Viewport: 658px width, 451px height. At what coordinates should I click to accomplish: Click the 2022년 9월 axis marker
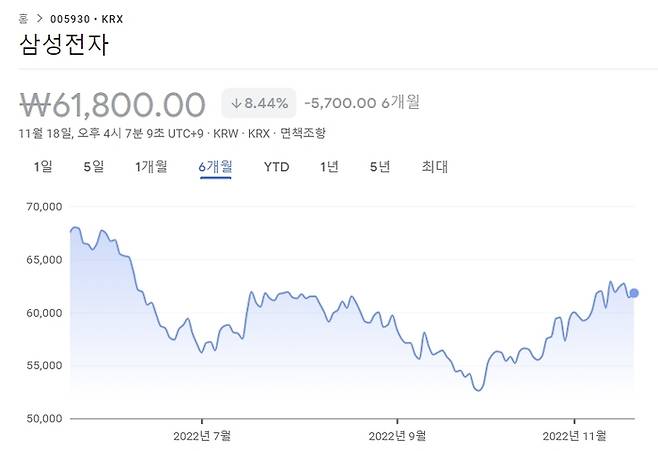[397, 436]
